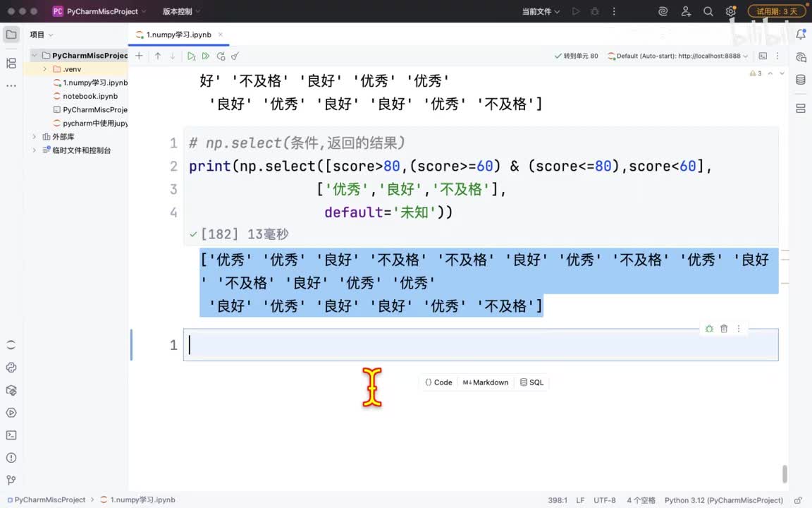This screenshot has height=508, width=812.
Task: Click LF line separator in status bar
Action: click(x=580, y=500)
